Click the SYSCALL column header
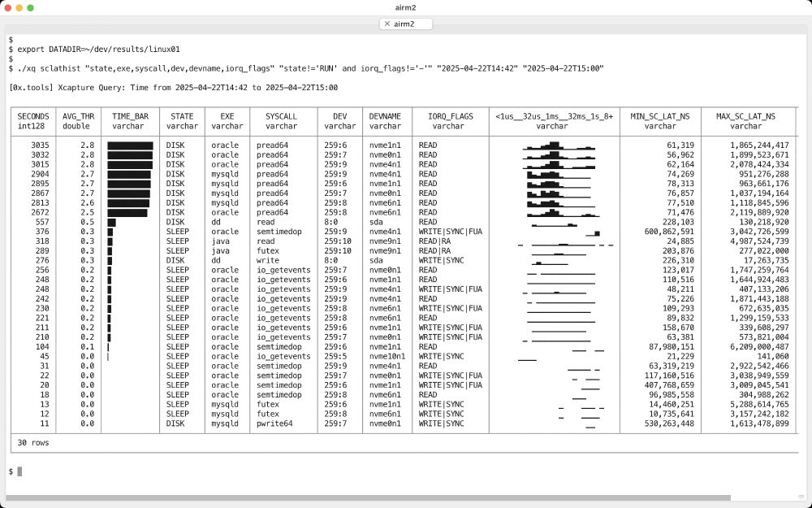The image size is (812, 508). click(x=281, y=116)
